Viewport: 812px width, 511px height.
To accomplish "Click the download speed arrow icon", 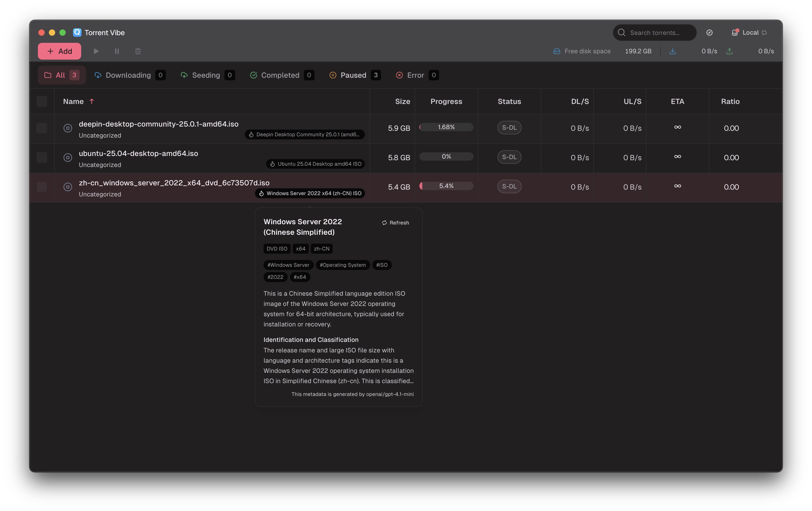I will pos(672,51).
